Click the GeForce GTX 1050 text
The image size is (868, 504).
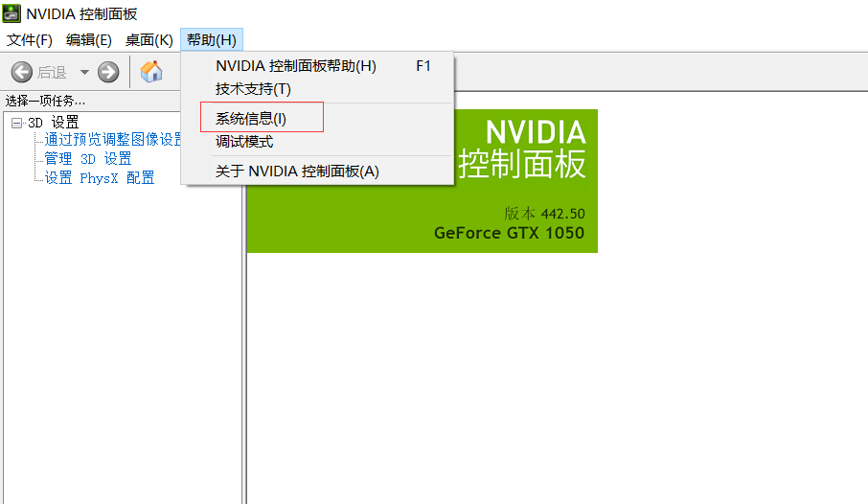[510, 233]
